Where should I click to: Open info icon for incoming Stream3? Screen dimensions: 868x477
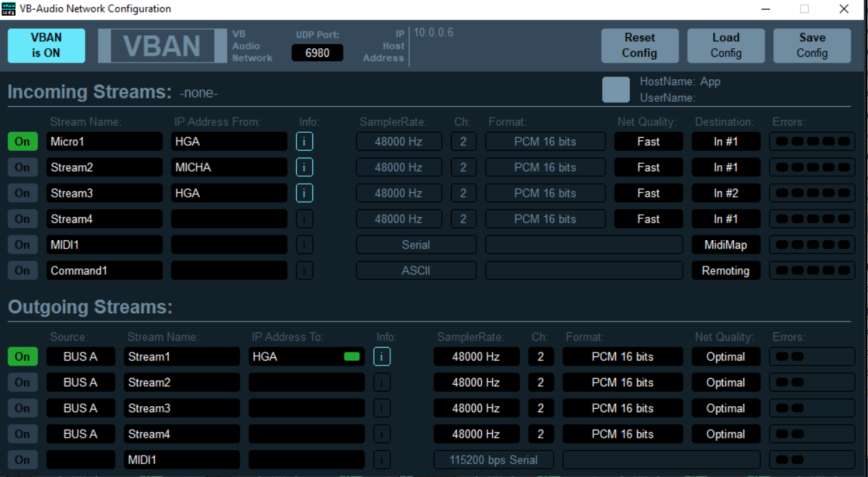click(x=304, y=193)
